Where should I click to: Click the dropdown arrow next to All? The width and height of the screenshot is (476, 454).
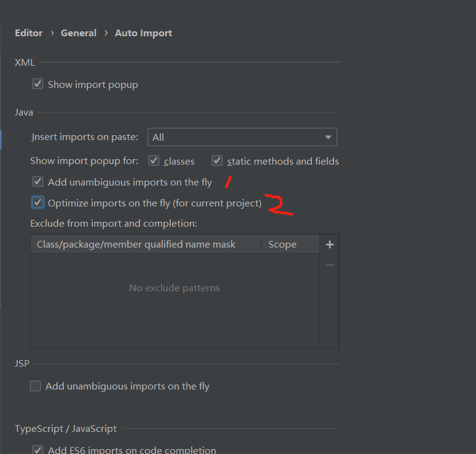pos(328,137)
